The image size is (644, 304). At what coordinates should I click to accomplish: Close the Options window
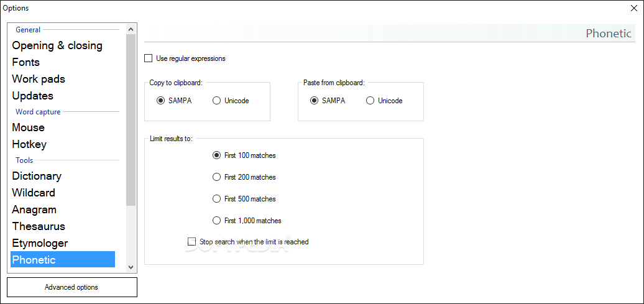coord(633,8)
